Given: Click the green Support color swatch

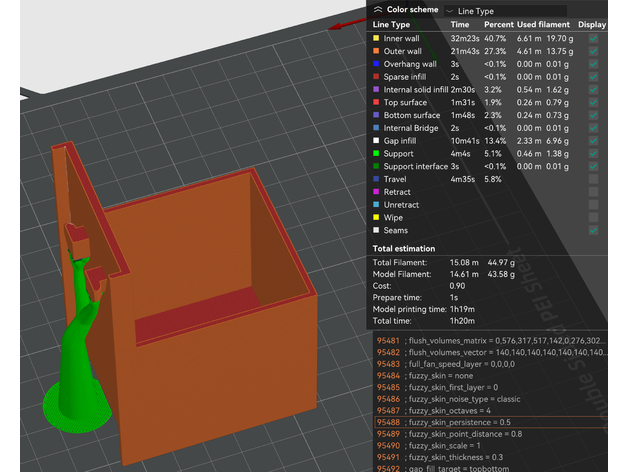Looking at the screenshot, I should click(x=376, y=154).
